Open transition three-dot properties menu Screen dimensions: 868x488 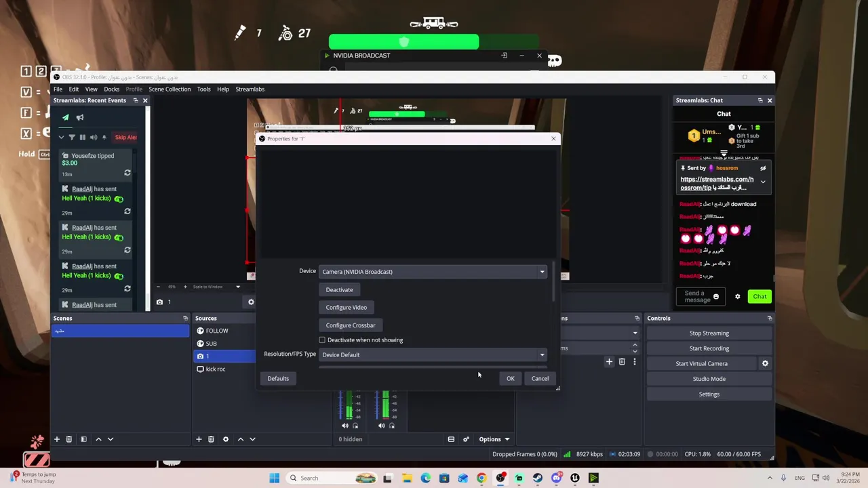(x=635, y=362)
